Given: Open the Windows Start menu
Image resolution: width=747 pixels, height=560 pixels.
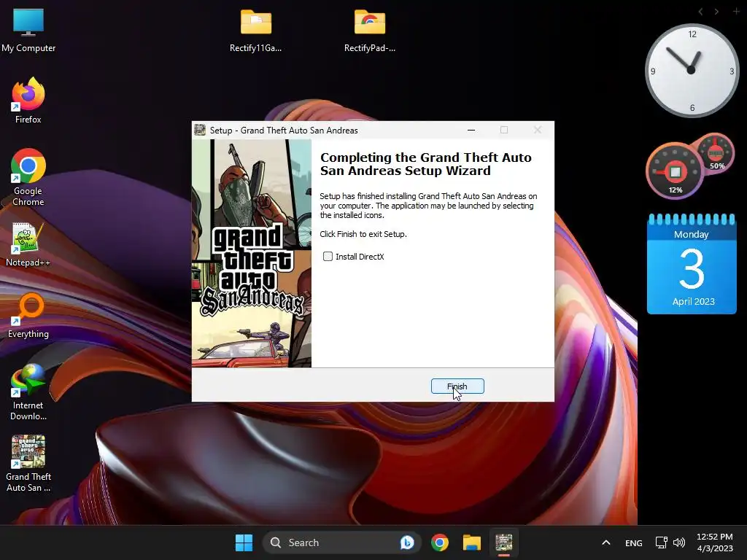Looking at the screenshot, I should (244, 542).
